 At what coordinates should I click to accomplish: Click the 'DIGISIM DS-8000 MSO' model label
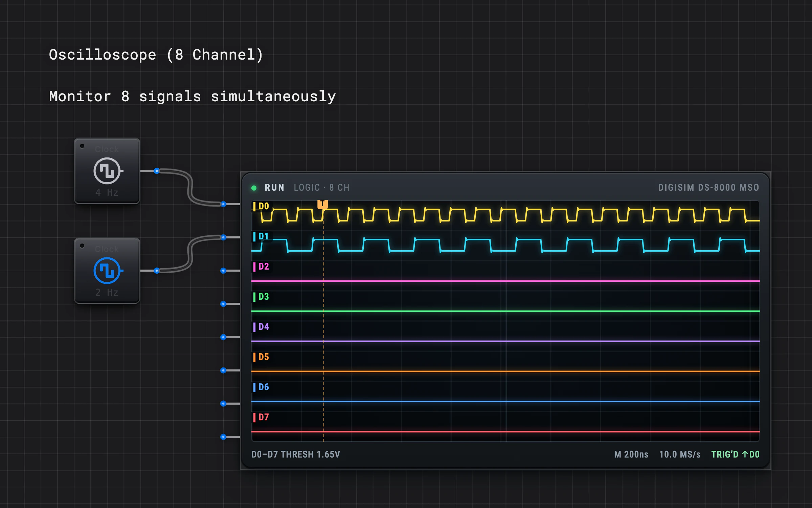tap(708, 188)
